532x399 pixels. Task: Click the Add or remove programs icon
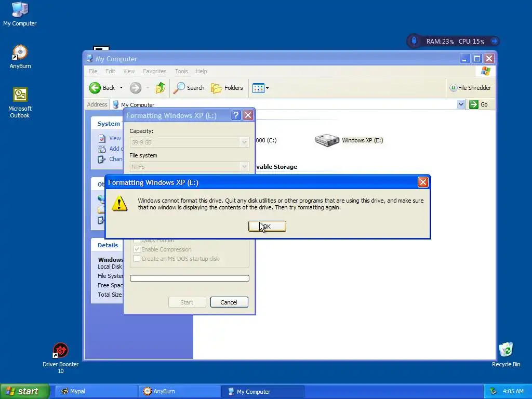click(x=102, y=149)
